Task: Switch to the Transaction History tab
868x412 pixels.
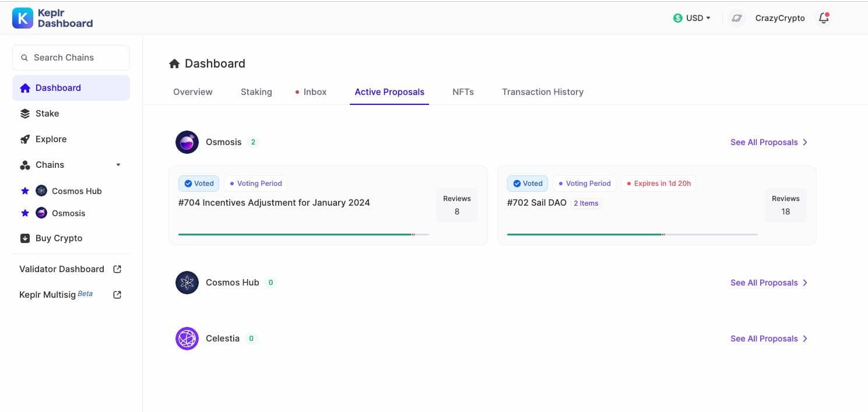Action: click(542, 92)
